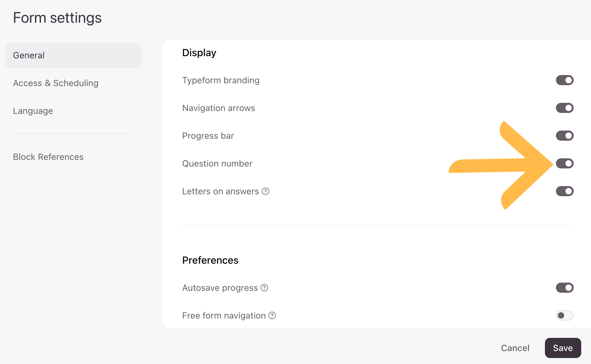Click the Save button
591x364 pixels.
click(x=563, y=348)
